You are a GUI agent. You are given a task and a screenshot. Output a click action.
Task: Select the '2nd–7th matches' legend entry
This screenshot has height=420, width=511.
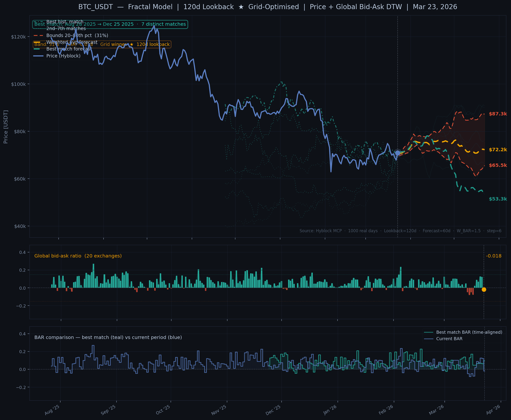tap(60, 28)
